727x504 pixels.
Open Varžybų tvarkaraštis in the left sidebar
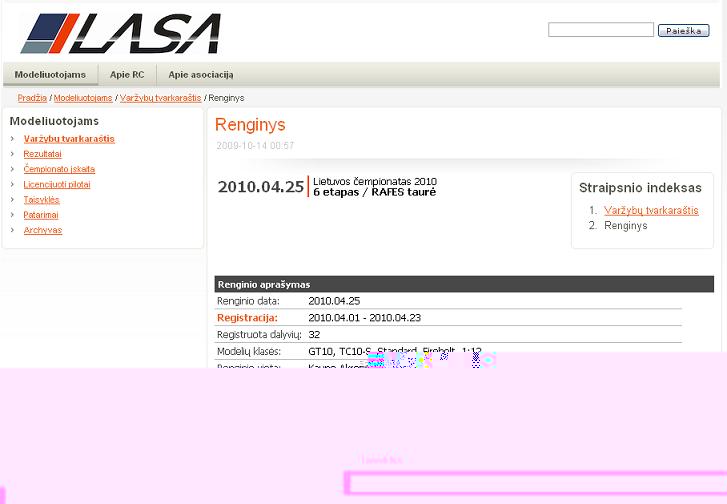click(x=69, y=139)
